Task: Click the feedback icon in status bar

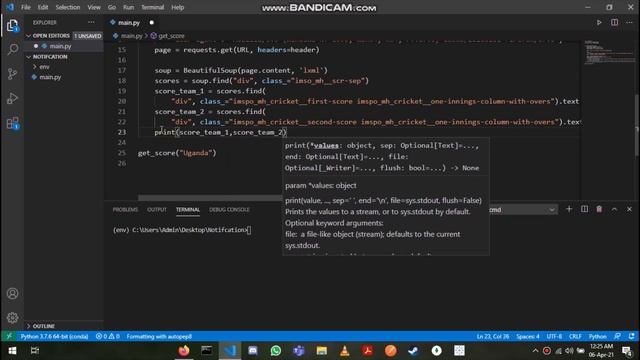Action: 618,336
